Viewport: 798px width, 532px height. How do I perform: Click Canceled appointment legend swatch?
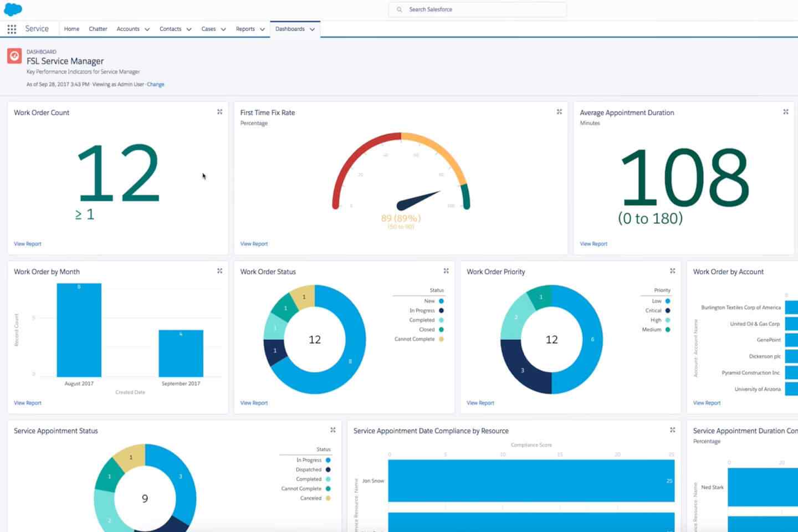click(328, 498)
